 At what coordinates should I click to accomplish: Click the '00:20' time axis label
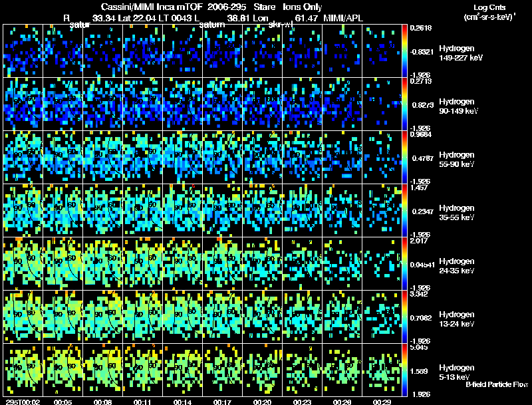point(262,402)
